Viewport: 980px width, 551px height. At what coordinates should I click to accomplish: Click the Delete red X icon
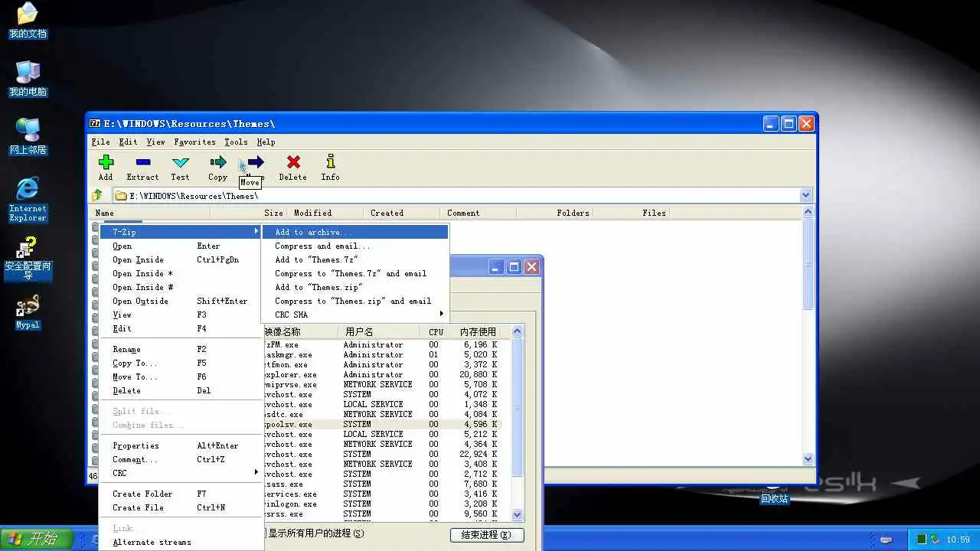click(292, 162)
